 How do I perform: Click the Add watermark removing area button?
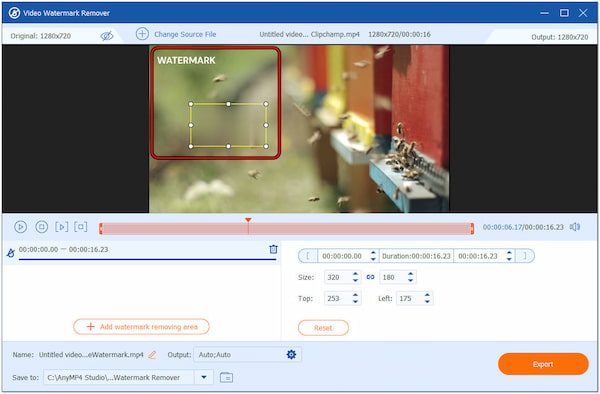(141, 327)
